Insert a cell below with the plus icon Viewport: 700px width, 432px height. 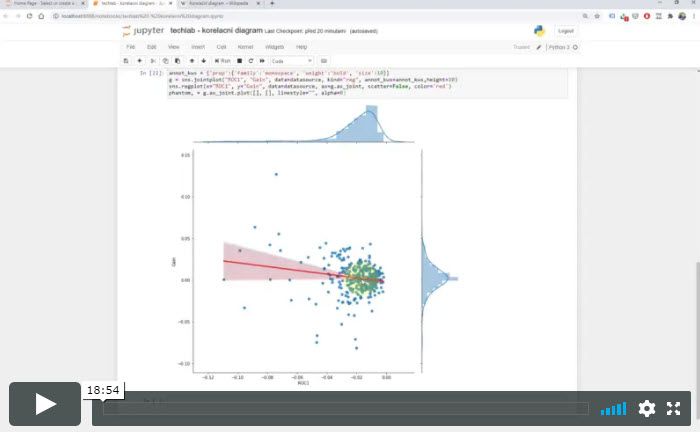pos(140,61)
